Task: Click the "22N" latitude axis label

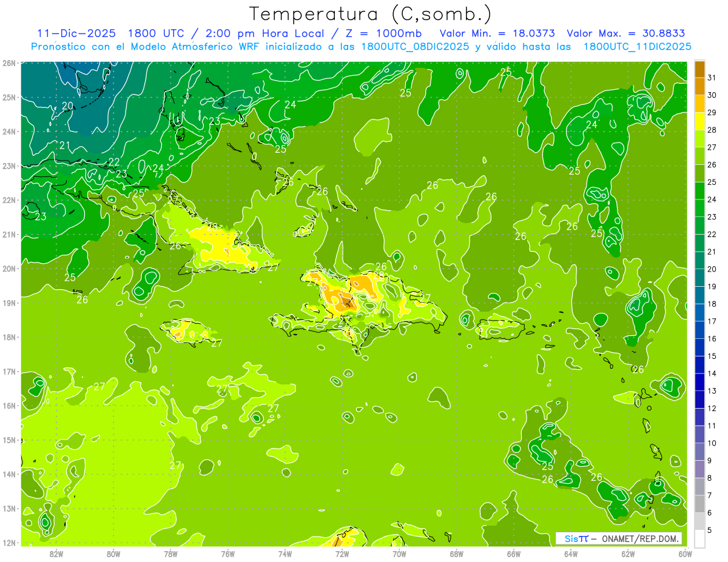Action: (9, 200)
